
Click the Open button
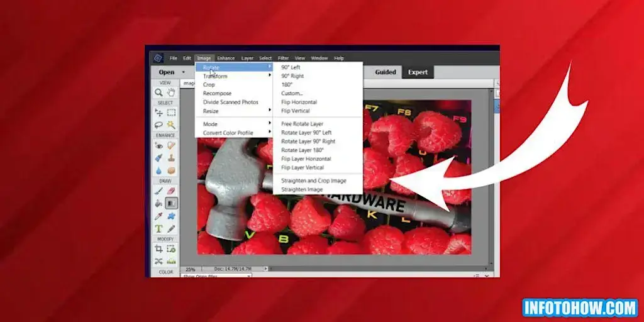click(x=167, y=72)
